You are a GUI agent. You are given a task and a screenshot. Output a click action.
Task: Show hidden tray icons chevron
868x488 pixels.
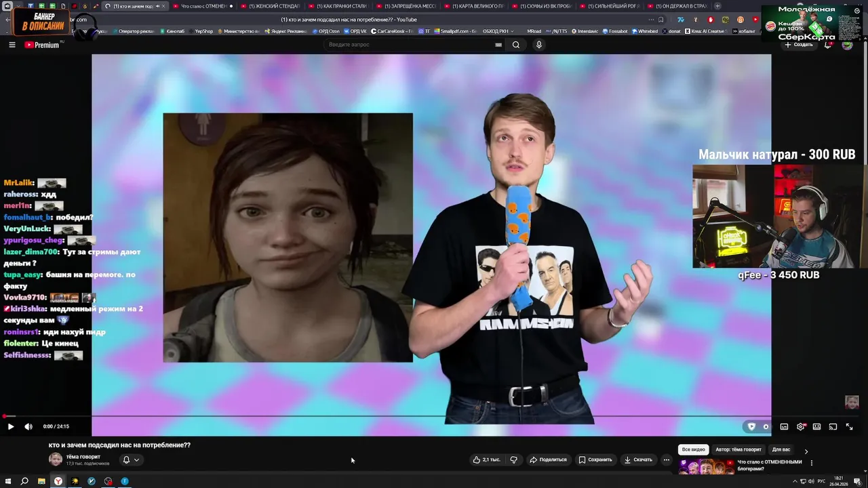[795, 481]
